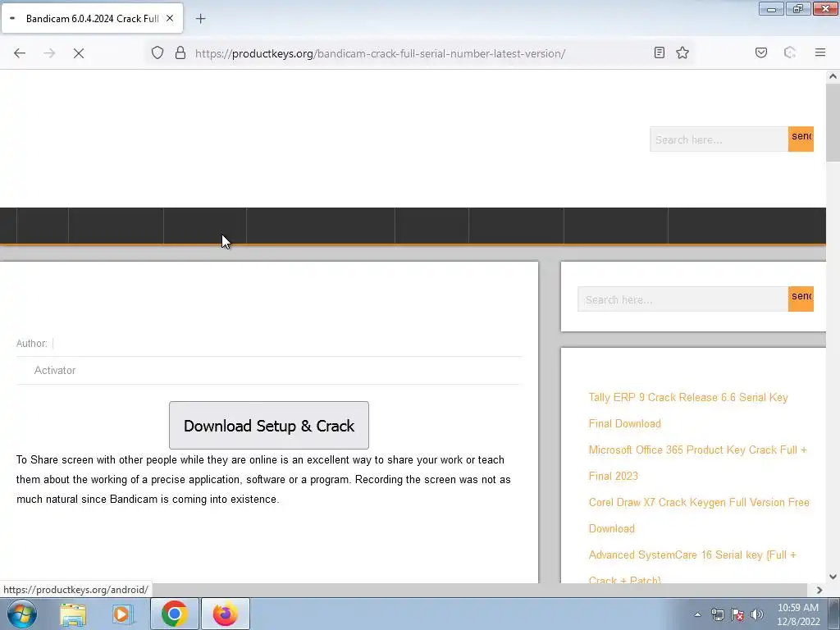Image resolution: width=840 pixels, height=630 pixels.
Task: Open Windows Explorer from the taskbar
Action: pos(73,614)
